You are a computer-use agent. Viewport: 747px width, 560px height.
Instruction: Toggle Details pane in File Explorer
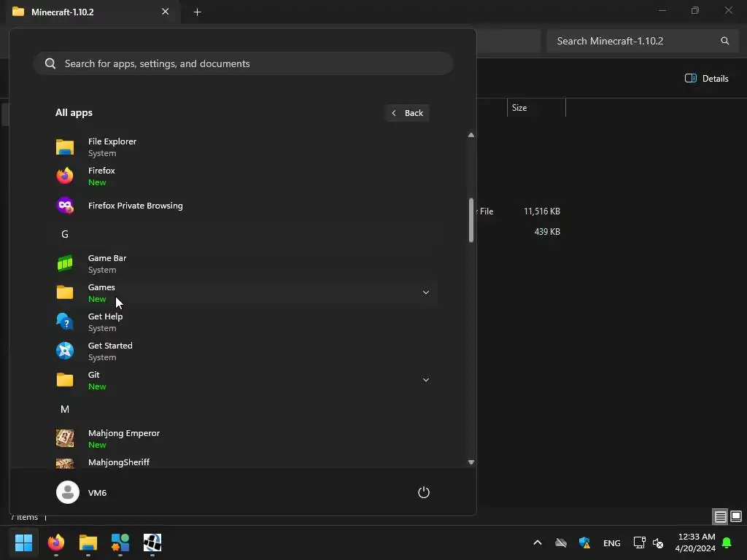[706, 79]
